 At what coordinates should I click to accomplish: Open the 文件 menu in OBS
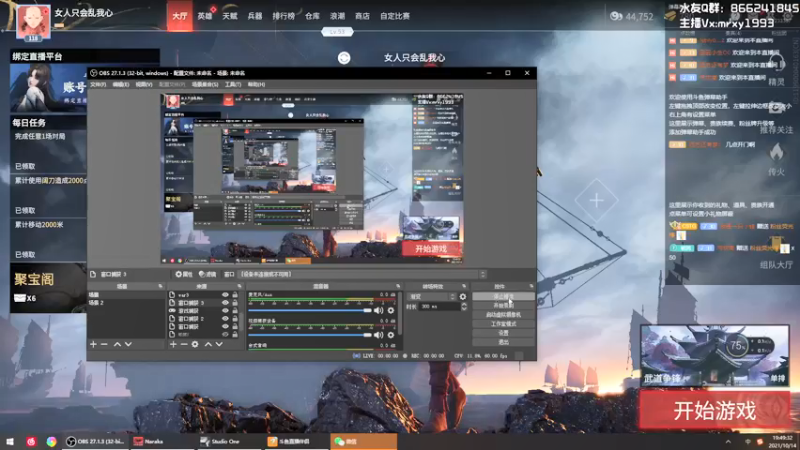click(x=98, y=84)
